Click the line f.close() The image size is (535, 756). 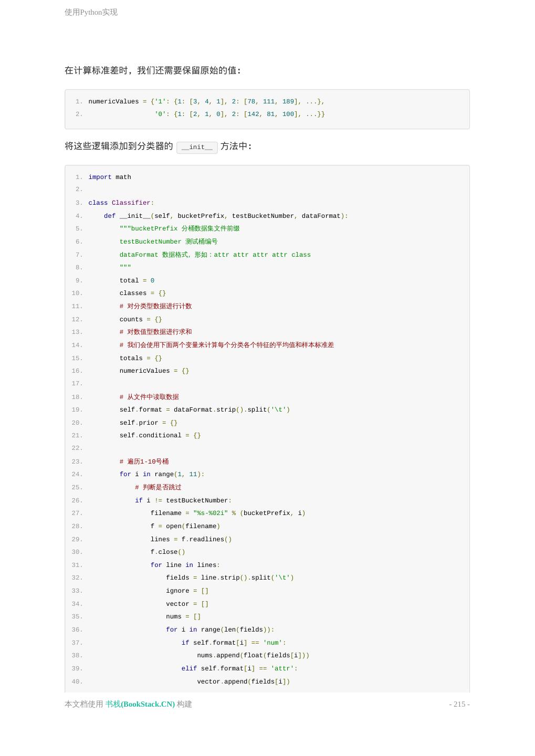tap(168, 552)
